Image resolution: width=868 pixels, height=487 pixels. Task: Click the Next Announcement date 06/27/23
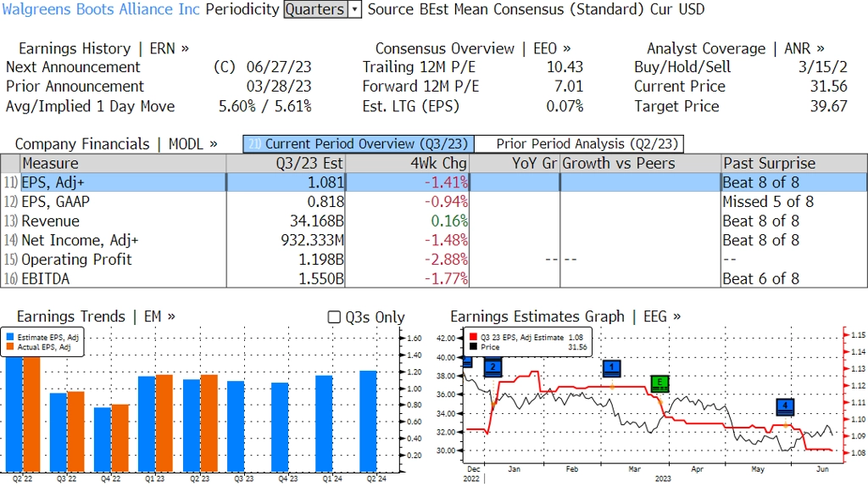(x=278, y=67)
